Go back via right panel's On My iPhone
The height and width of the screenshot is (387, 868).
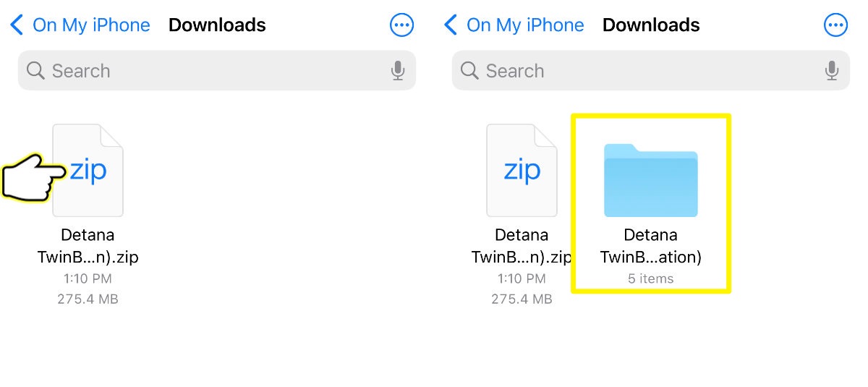(x=525, y=25)
